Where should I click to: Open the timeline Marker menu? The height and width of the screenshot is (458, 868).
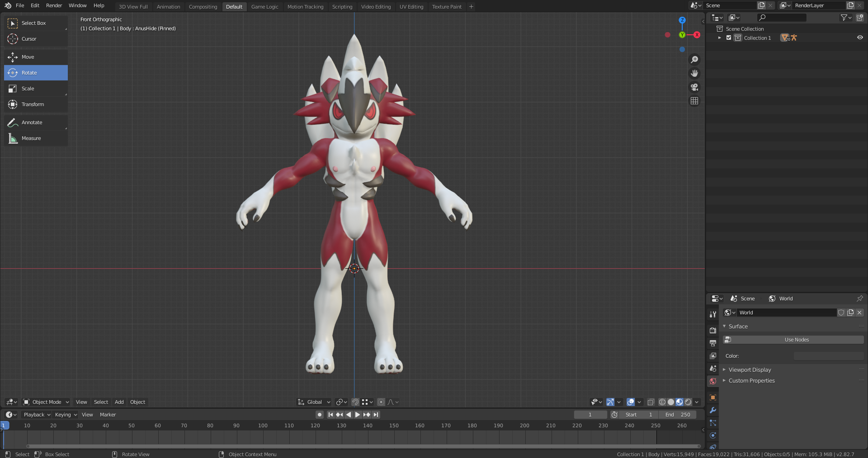(x=108, y=415)
